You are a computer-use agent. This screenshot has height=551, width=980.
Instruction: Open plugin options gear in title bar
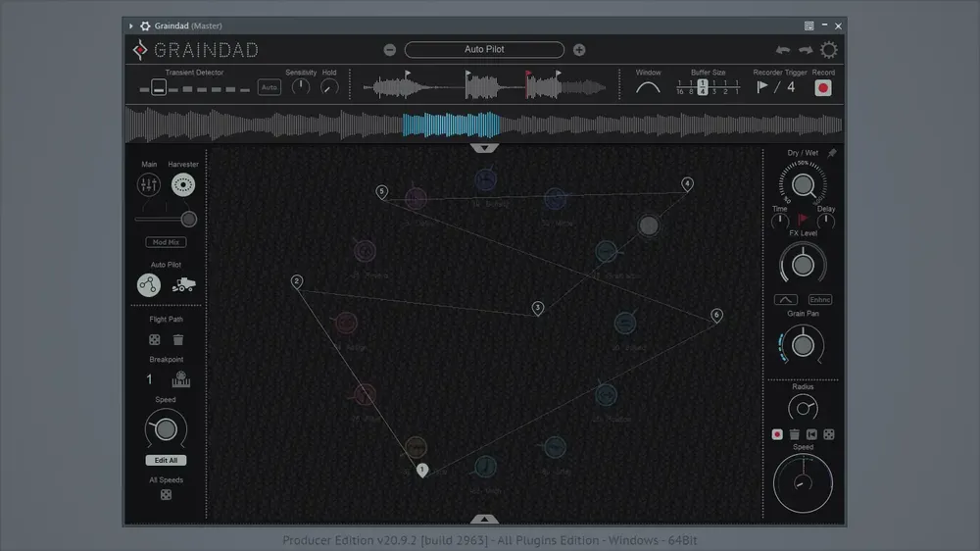click(x=145, y=25)
